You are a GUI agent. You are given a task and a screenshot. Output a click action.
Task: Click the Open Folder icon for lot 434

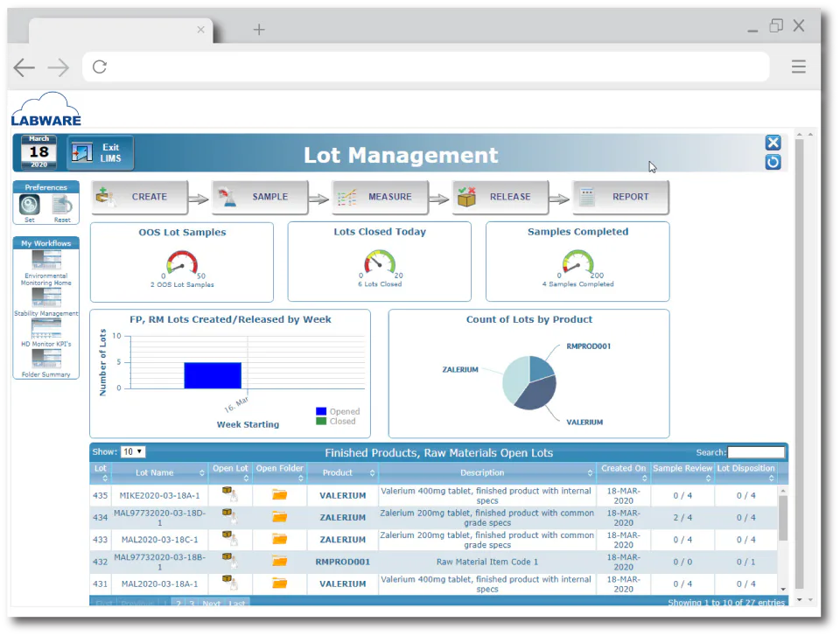click(279, 517)
